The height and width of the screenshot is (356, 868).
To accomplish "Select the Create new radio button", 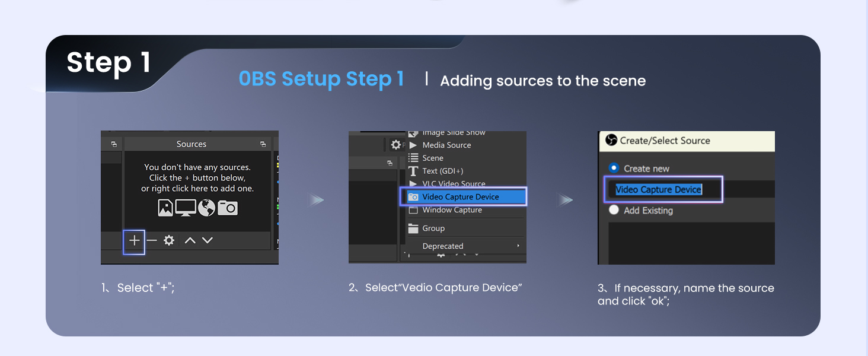I will [614, 168].
